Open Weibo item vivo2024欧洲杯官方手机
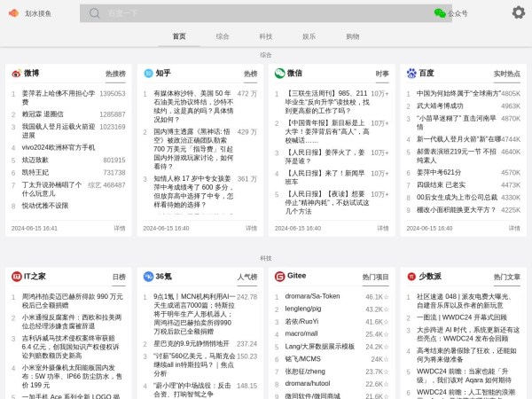The image size is (532, 399). [59, 147]
